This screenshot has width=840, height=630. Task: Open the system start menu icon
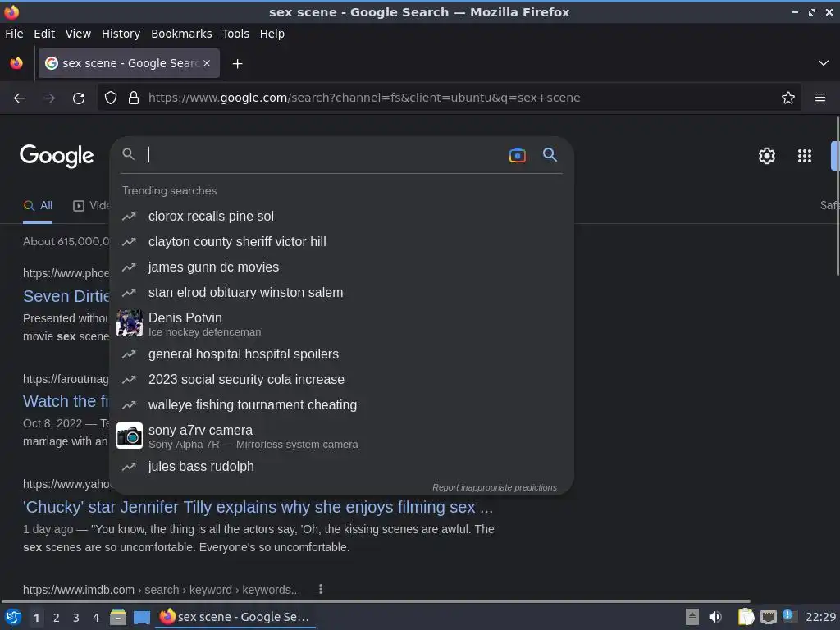tap(13, 617)
